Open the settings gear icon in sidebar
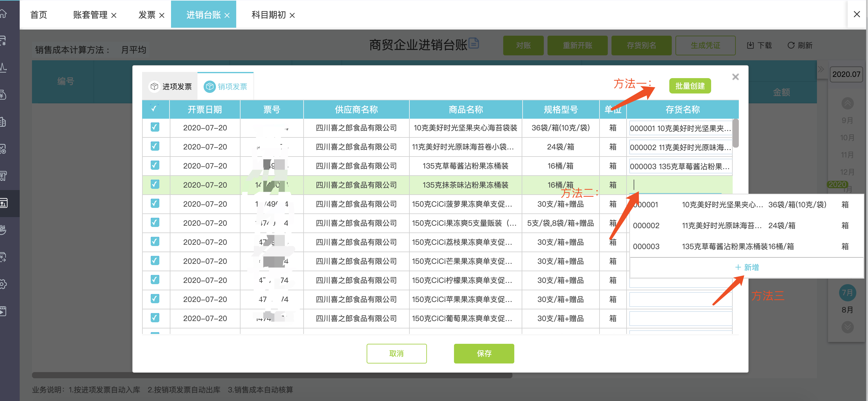Image resolution: width=868 pixels, height=401 pixels. [3, 284]
